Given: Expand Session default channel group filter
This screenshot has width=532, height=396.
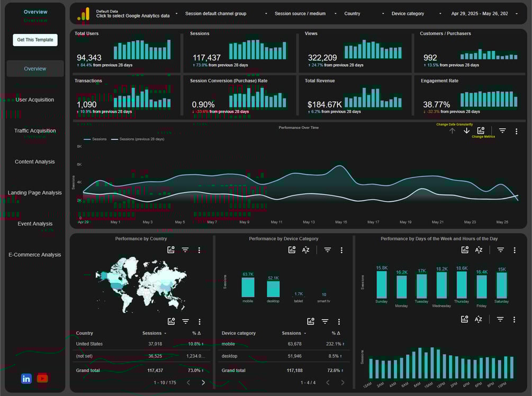Looking at the screenshot, I should click(226, 14).
